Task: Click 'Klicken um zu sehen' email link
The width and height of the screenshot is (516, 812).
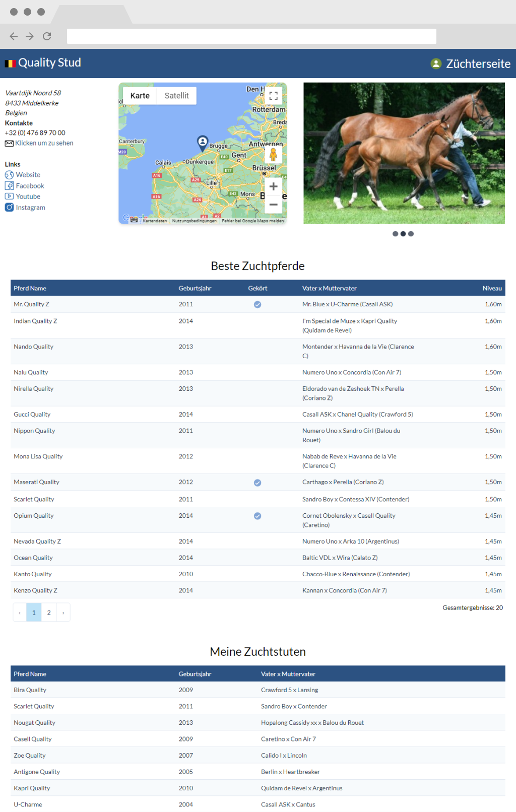Action: [x=44, y=143]
